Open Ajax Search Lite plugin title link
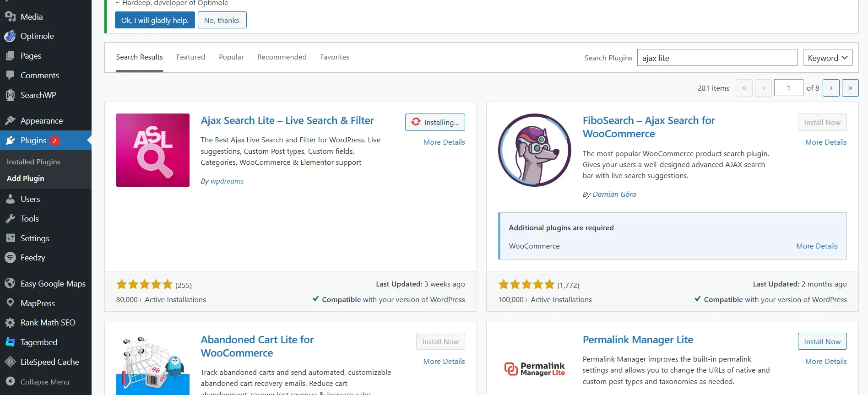The width and height of the screenshot is (868, 395). pyautogui.click(x=287, y=120)
